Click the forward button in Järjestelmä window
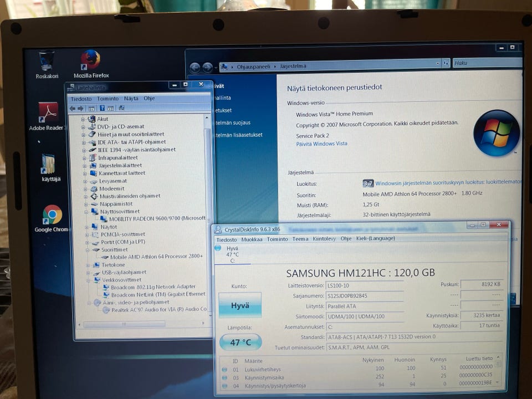The height and width of the screenshot is (399, 532). tap(207, 68)
